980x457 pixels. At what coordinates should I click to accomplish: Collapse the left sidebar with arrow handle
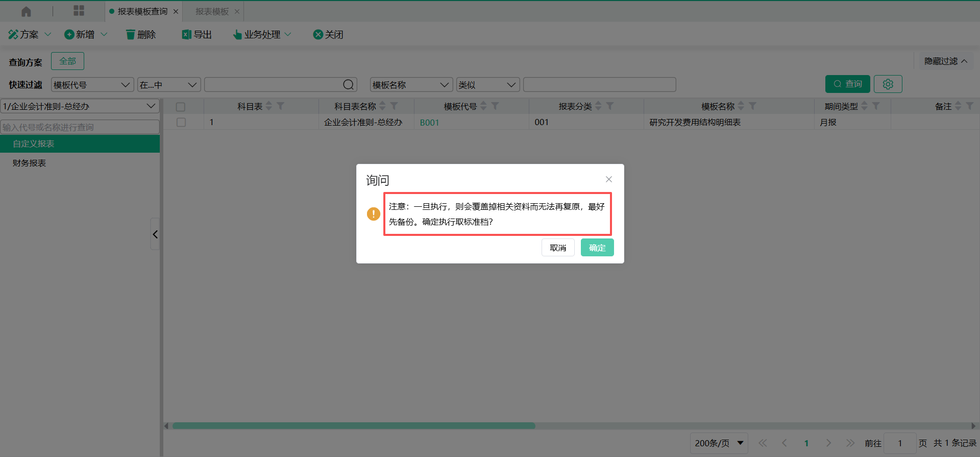[x=155, y=234]
